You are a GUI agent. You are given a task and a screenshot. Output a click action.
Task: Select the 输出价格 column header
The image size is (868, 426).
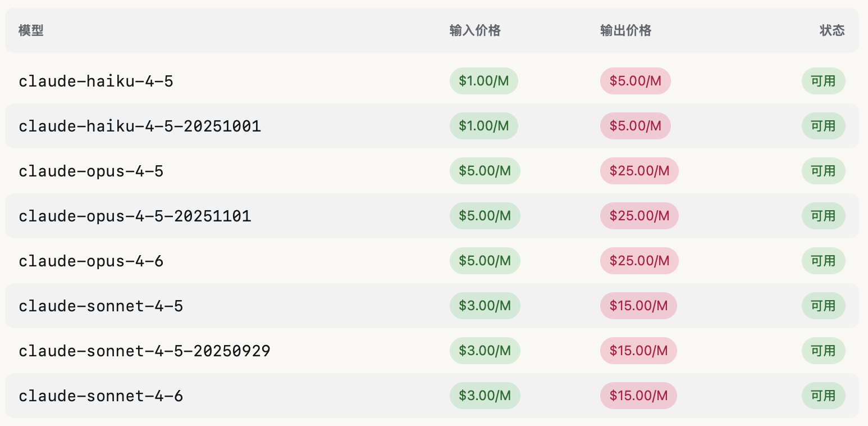tap(625, 31)
